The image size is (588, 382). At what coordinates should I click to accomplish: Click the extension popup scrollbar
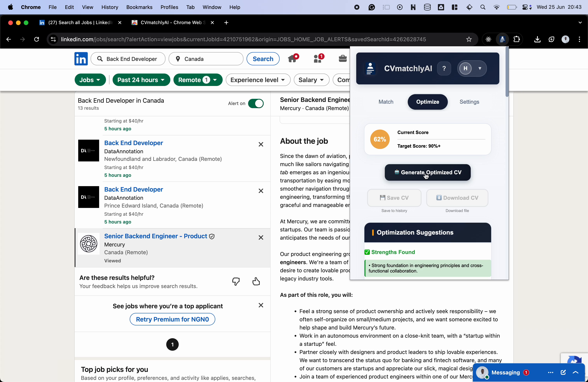click(x=507, y=72)
